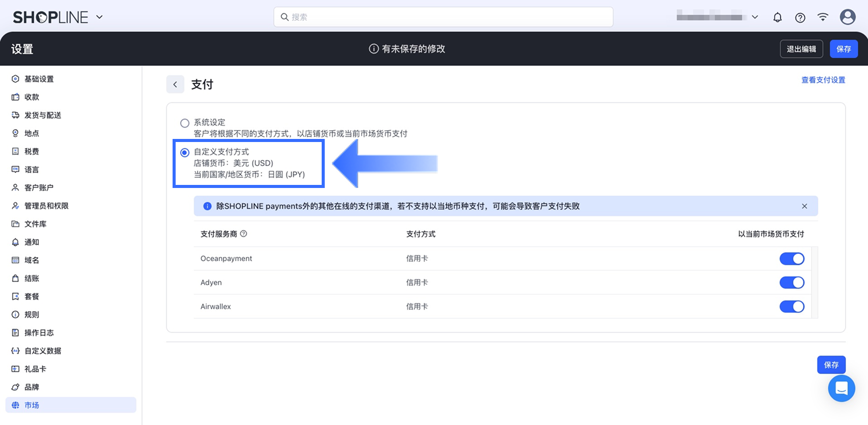The height and width of the screenshot is (425, 868).
Task: Click the 以当前市场货币支付 column header
Action: (x=771, y=234)
